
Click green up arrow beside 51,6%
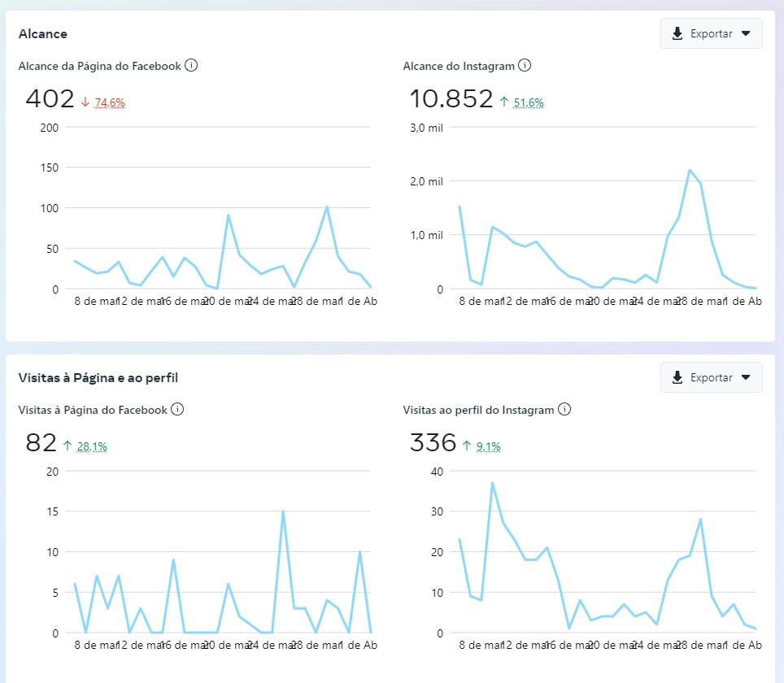coord(504,102)
